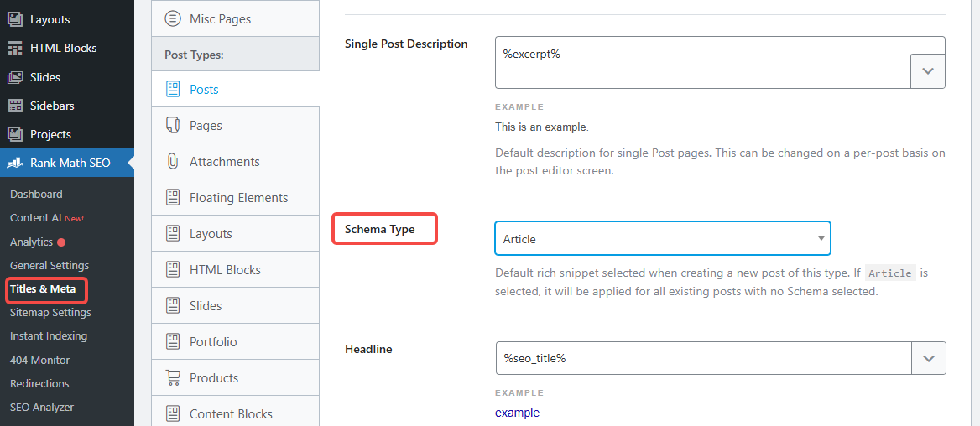
Task: Go to Sitemap Settings
Action: pos(50,312)
